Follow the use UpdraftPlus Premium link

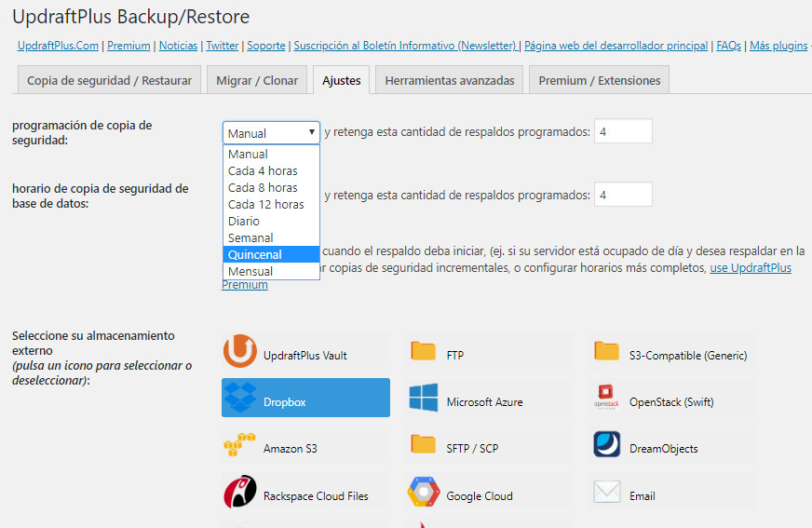tap(751, 267)
